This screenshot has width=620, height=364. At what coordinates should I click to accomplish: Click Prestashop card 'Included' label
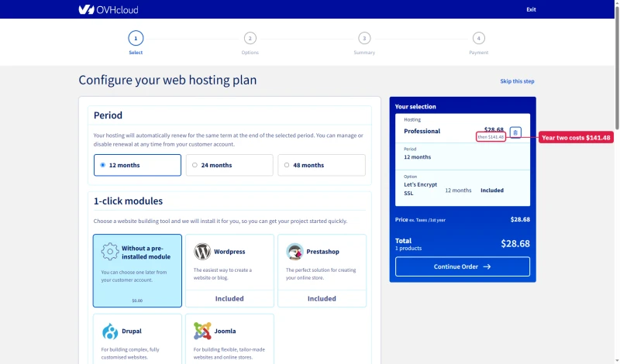pyautogui.click(x=322, y=299)
